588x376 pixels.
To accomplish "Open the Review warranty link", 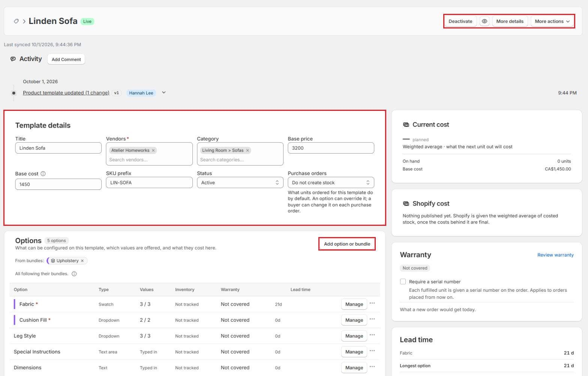I will [x=555, y=255].
